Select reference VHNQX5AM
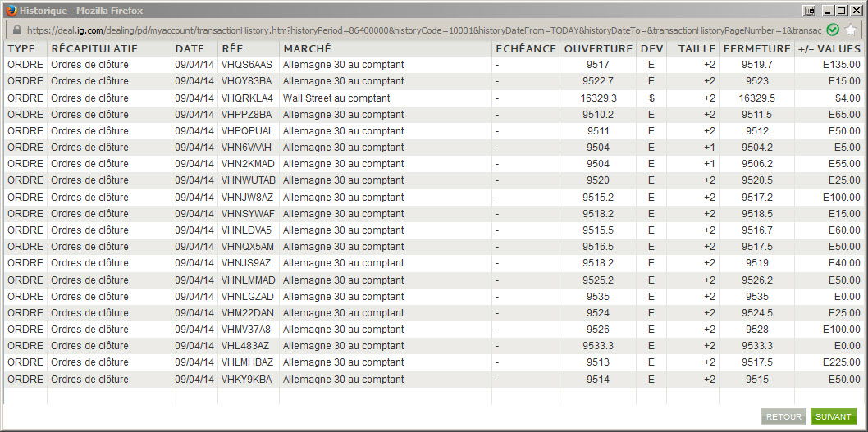This screenshot has height=432, width=868. [x=248, y=247]
